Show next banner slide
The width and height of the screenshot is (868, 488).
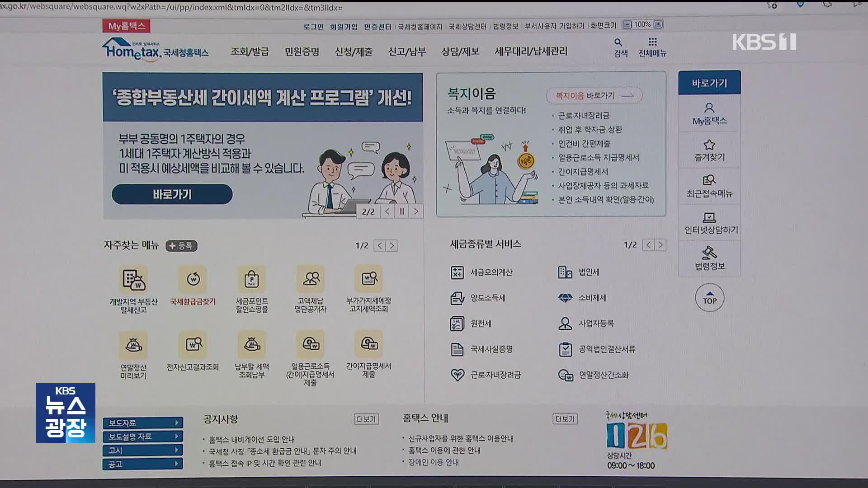[416, 211]
